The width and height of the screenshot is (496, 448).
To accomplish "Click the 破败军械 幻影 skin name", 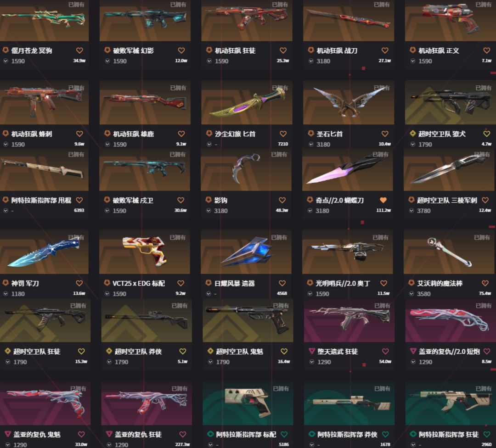I will pyautogui.click(x=133, y=50).
